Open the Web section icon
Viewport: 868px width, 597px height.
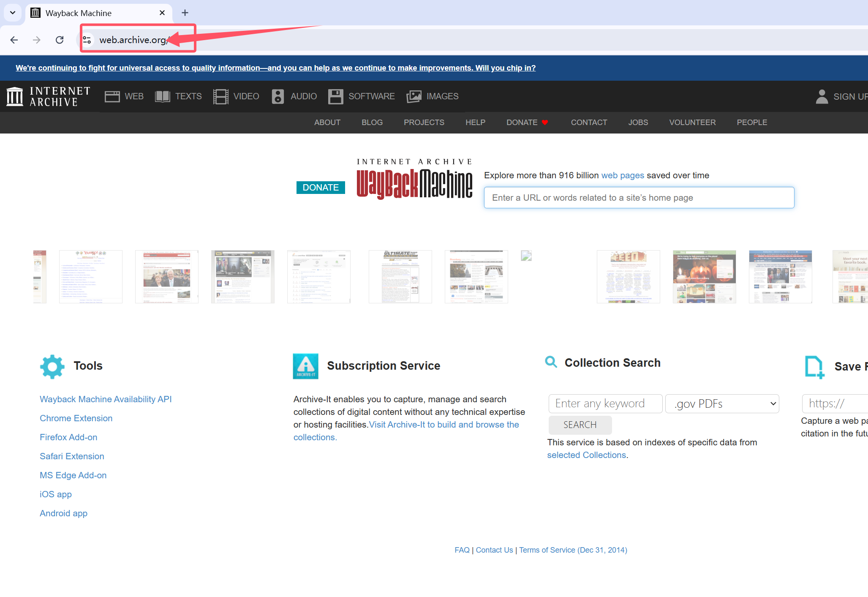(112, 96)
